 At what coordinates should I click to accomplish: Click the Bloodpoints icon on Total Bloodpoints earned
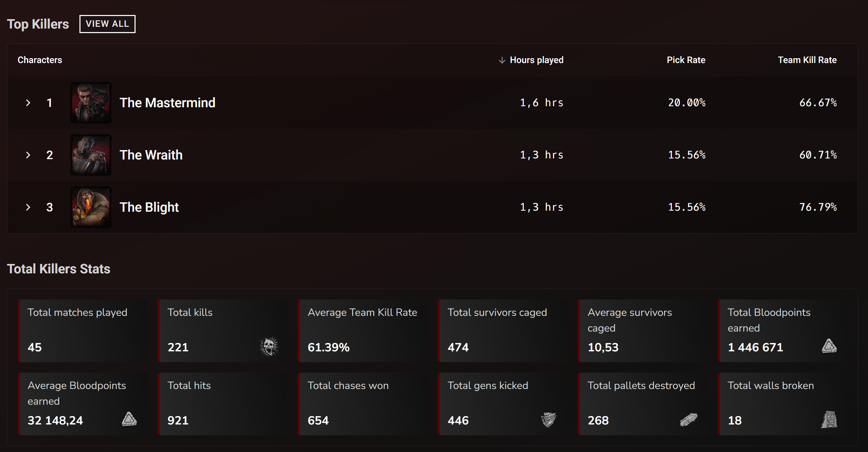[829, 346]
